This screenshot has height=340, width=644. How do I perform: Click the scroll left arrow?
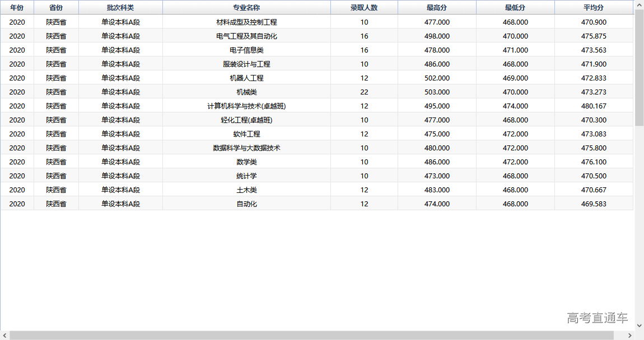pos(4,336)
